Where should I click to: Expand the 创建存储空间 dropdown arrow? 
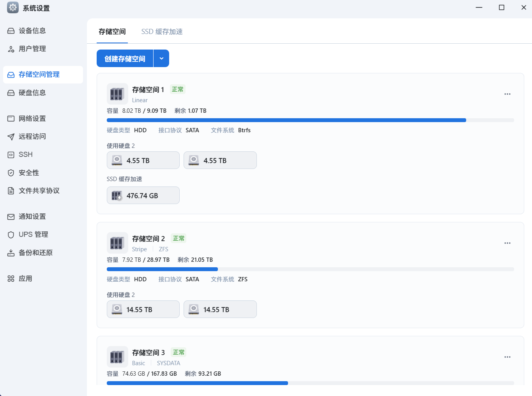coord(161,58)
